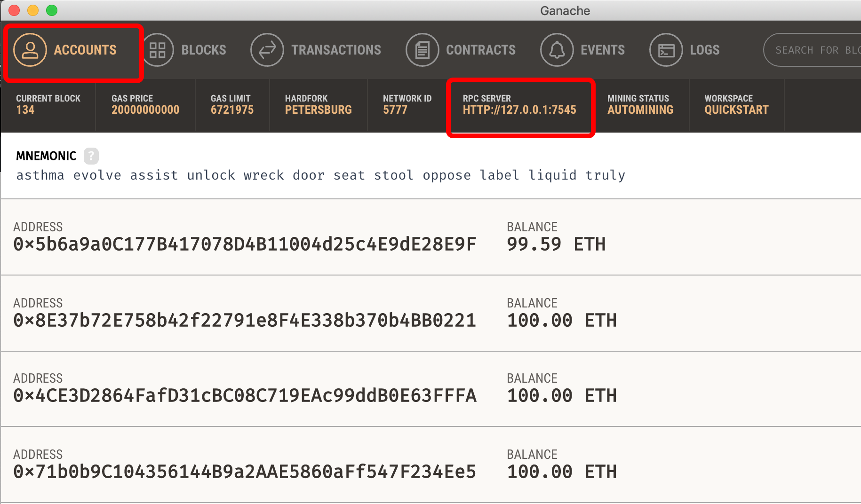Select the mnemonic phrase starting with asthma
Screen dimensions: 861x504
coord(321,175)
